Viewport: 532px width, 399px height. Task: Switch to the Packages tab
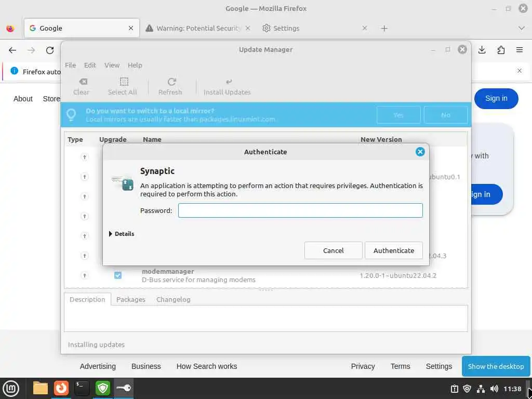(131, 300)
